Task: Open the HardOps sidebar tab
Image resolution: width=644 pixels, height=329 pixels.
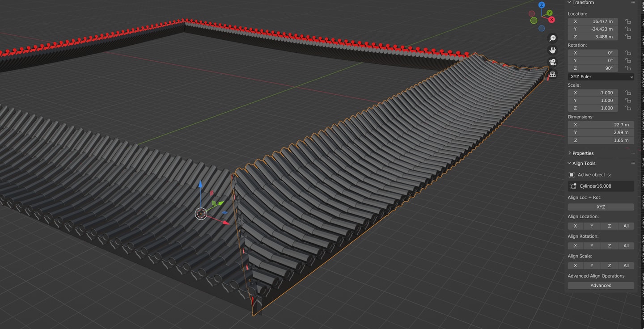Action: pyautogui.click(x=642, y=78)
